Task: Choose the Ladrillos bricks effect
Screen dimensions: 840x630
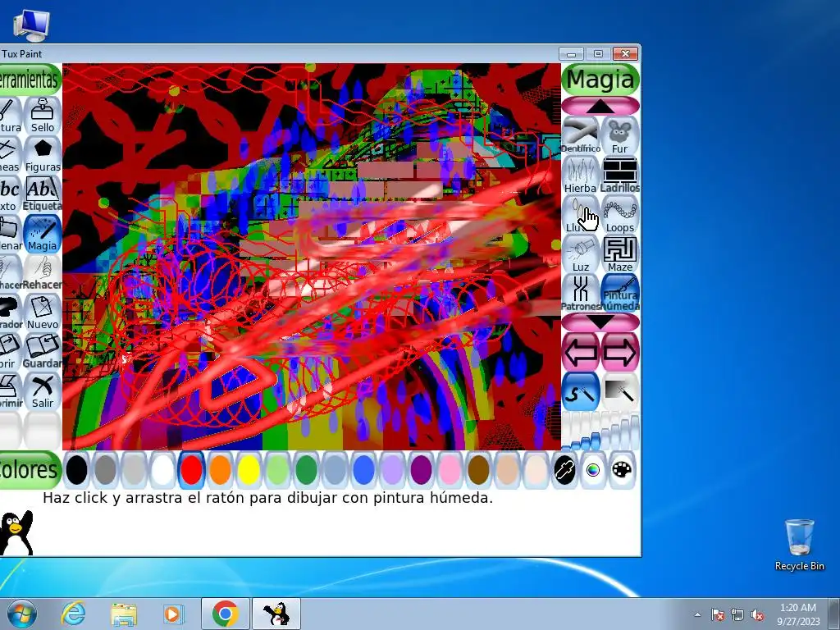Action: click(620, 175)
